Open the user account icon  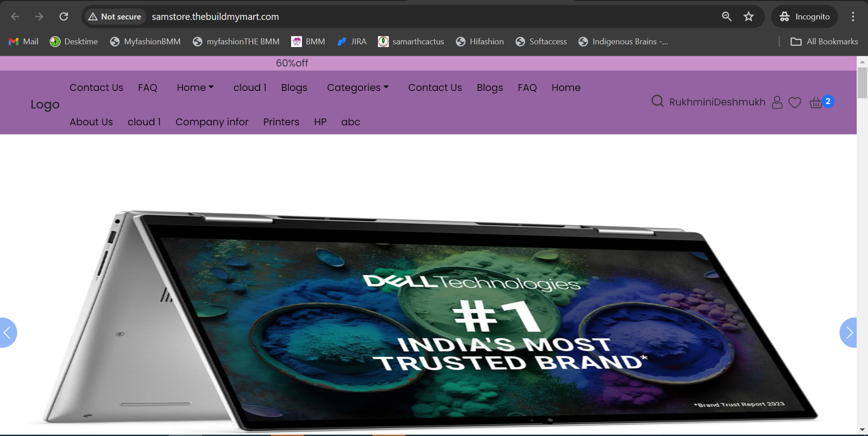tap(777, 102)
